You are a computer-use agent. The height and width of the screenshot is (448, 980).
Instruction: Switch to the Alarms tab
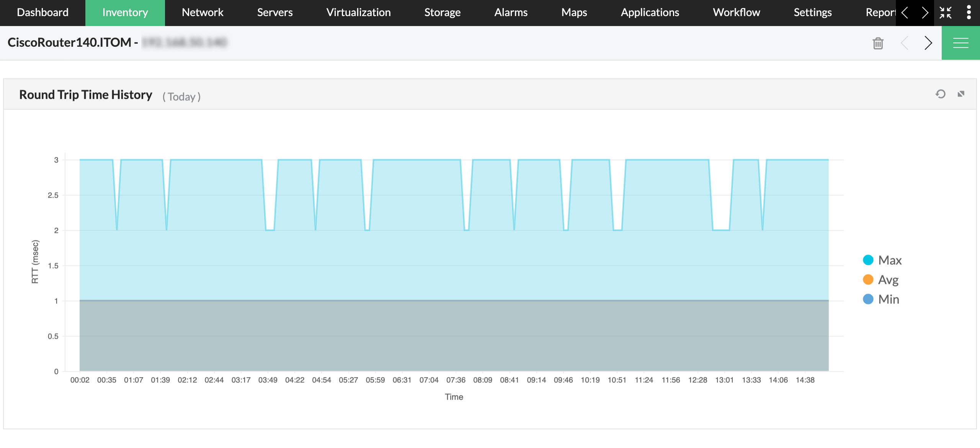511,13
